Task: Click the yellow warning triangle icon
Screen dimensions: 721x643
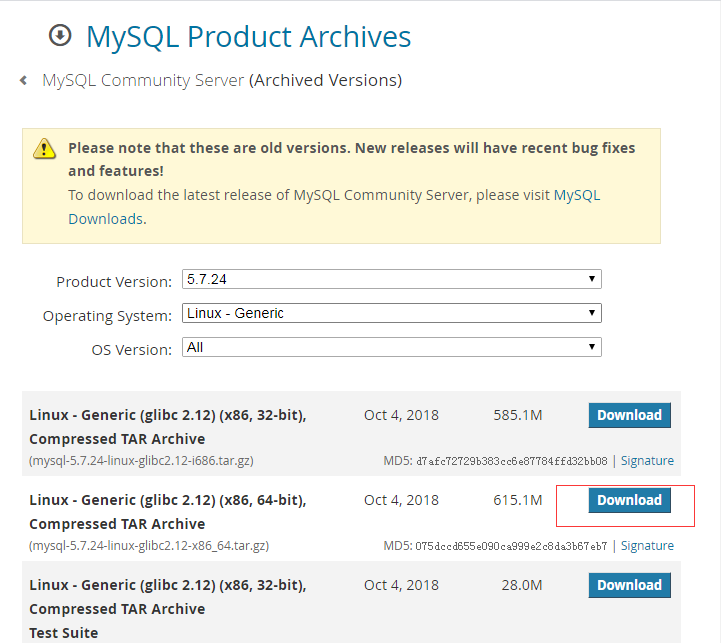Action: (x=44, y=149)
